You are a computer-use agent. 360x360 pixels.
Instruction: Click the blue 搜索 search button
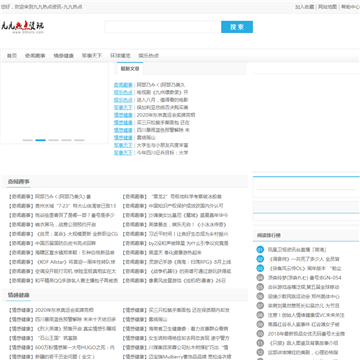[237, 27]
